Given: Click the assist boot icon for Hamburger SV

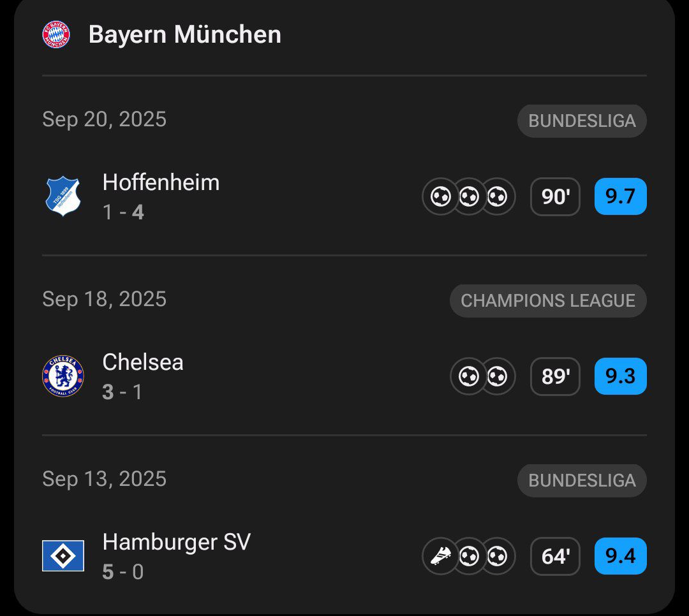Looking at the screenshot, I should pos(440,556).
